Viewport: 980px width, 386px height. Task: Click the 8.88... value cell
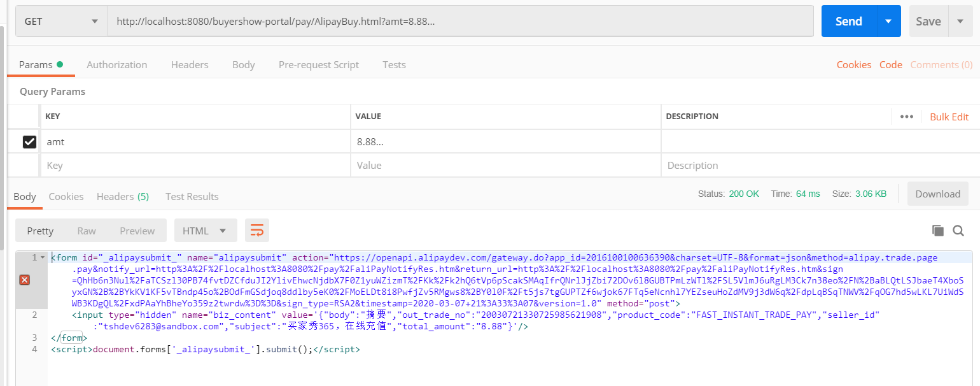point(505,141)
